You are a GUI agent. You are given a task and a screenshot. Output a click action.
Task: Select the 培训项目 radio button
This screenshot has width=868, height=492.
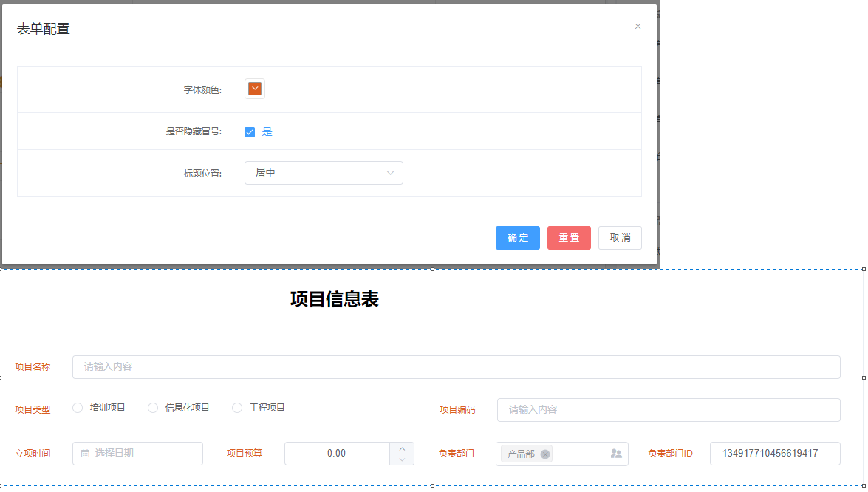point(78,408)
